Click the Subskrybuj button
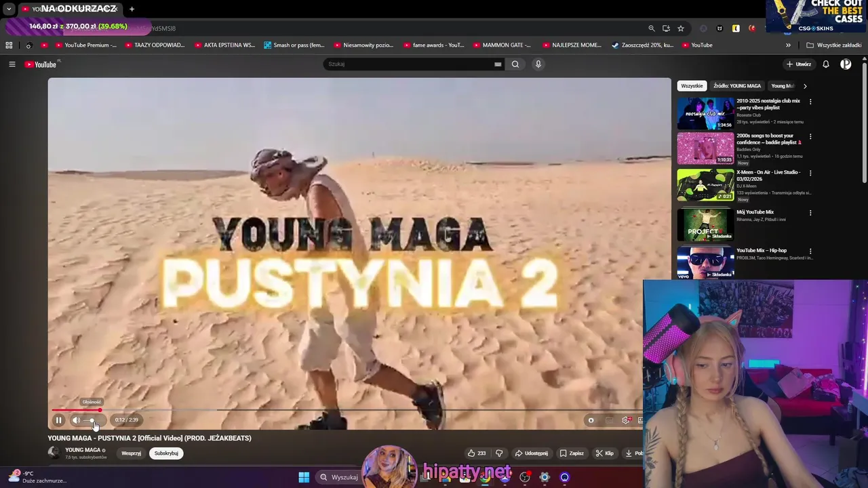The width and height of the screenshot is (868, 488). point(166,453)
